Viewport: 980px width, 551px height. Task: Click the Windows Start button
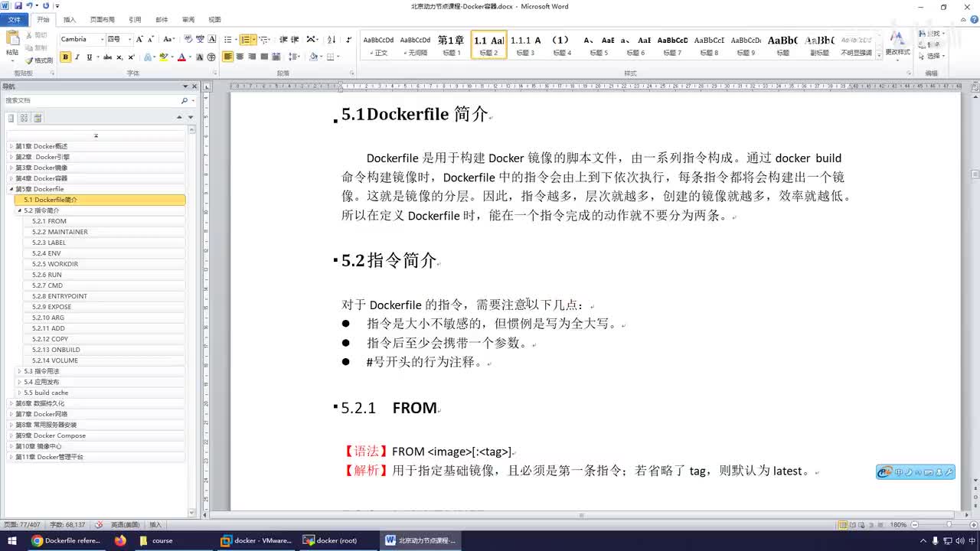pyautogui.click(x=11, y=540)
